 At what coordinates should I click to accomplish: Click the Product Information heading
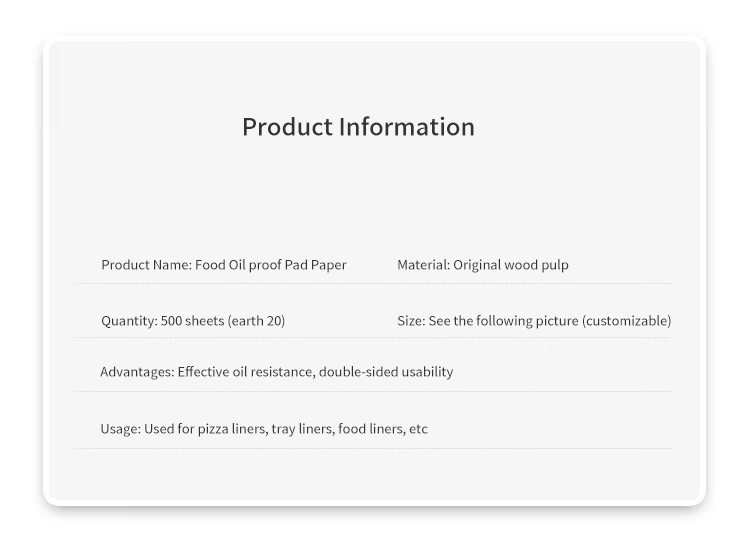coord(358,127)
